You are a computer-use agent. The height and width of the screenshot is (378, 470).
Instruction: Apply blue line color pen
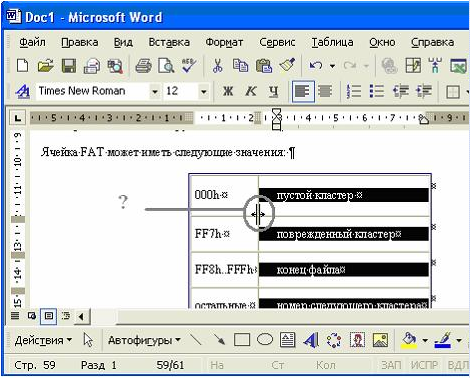coord(443,340)
